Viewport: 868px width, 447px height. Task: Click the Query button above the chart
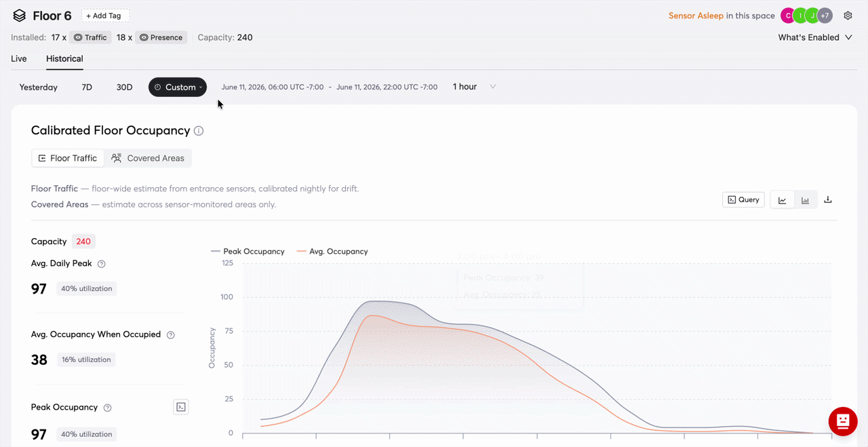(743, 200)
